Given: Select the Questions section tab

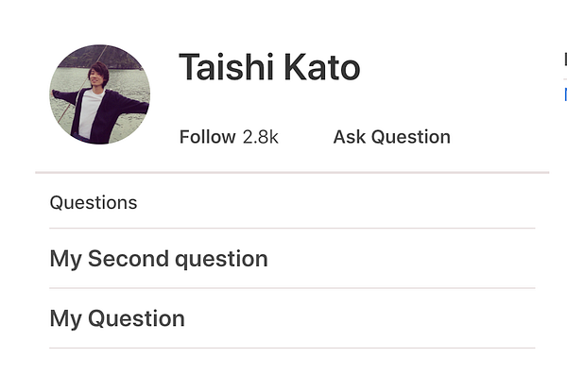Looking at the screenshot, I should [93, 202].
